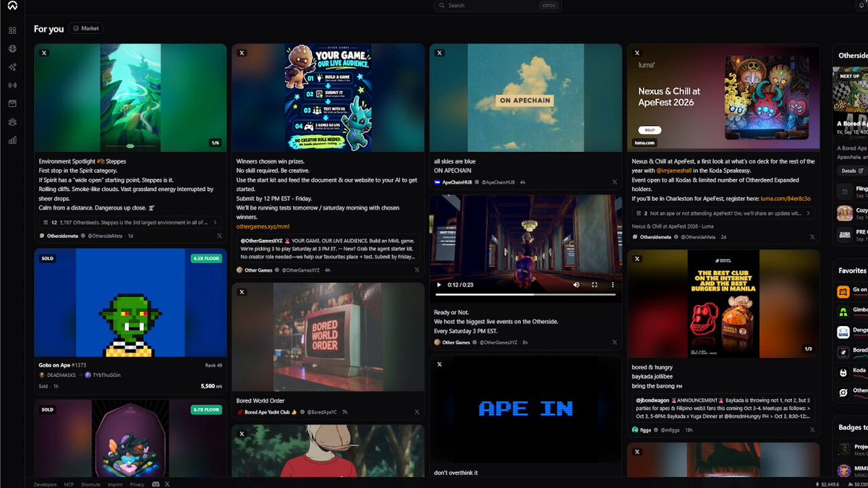The width and height of the screenshot is (868, 488).
Task: Expand the Not an ape or not attending replies
Action: click(x=723, y=213)
